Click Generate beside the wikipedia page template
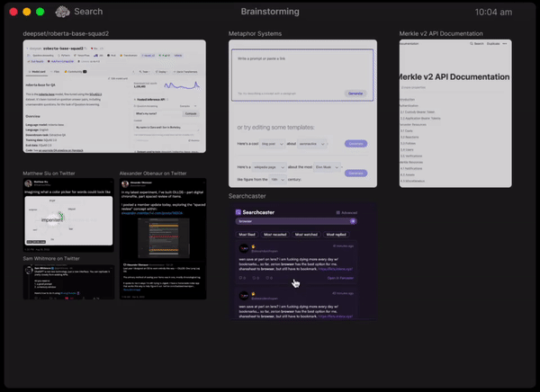Viewport: 540px width, 392px height. click(355, 174)
